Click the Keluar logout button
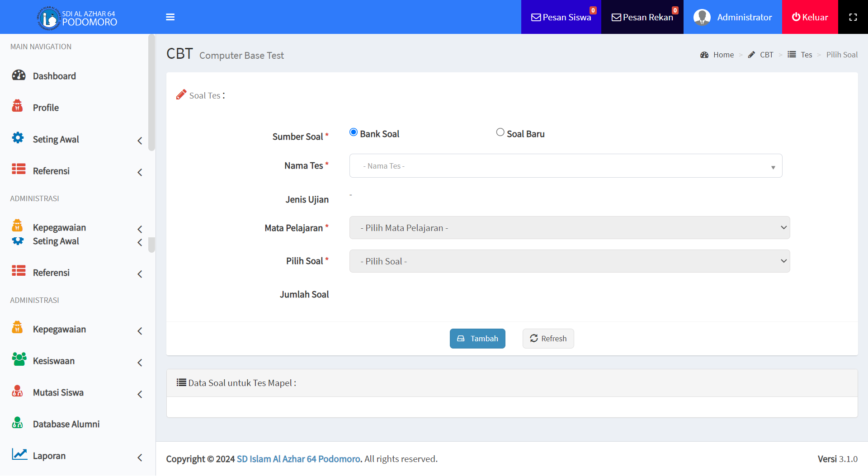Viewport: 868px width, 476px height. 810,17
